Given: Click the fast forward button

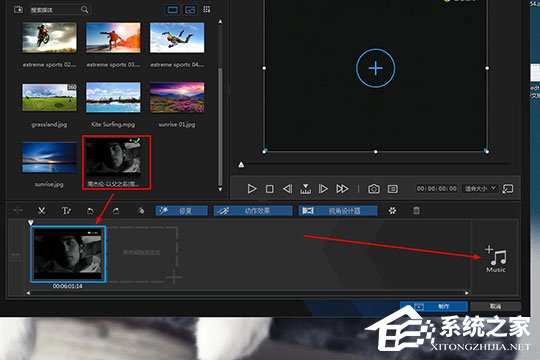Looking at the screenshot, I should tap(342, 189).
